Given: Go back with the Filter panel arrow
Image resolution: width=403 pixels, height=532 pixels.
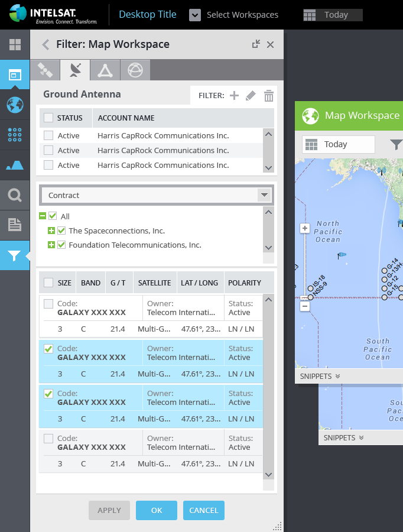Looking at the screenshot, I should coord(45,44).
